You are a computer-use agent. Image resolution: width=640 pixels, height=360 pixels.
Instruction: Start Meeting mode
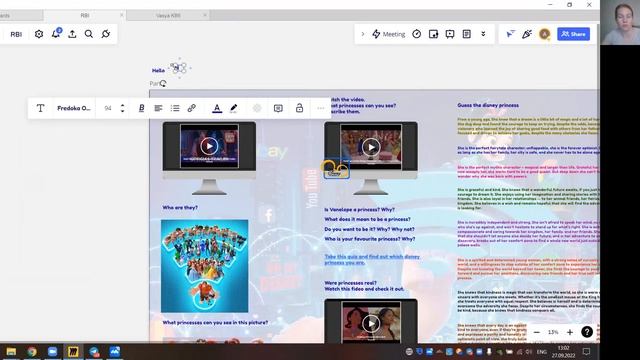[389, 34]
